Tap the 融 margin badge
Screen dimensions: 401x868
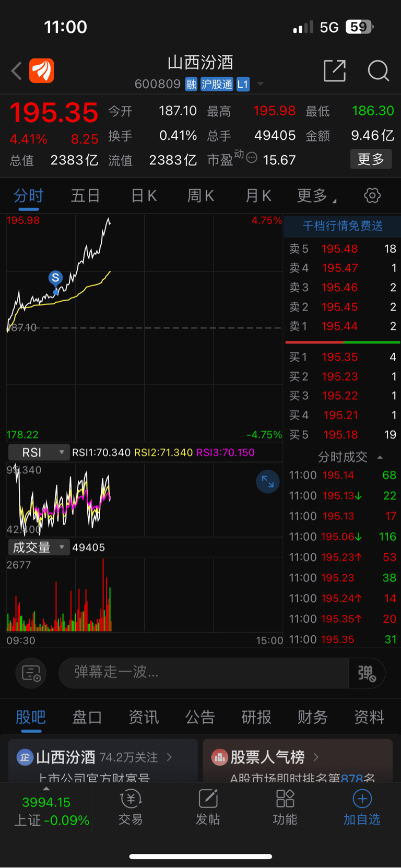tap(191, 84)
